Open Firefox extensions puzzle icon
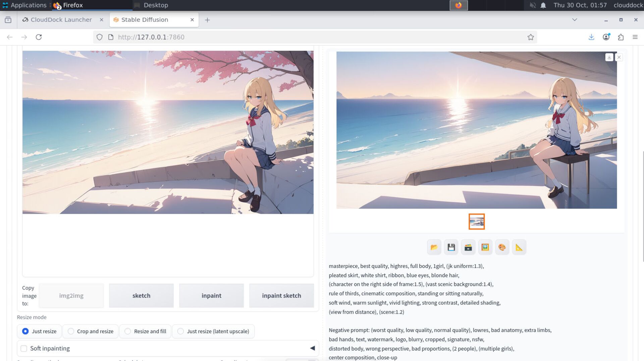644x361 pixels. pyautogui.click(x=621, y=37)
